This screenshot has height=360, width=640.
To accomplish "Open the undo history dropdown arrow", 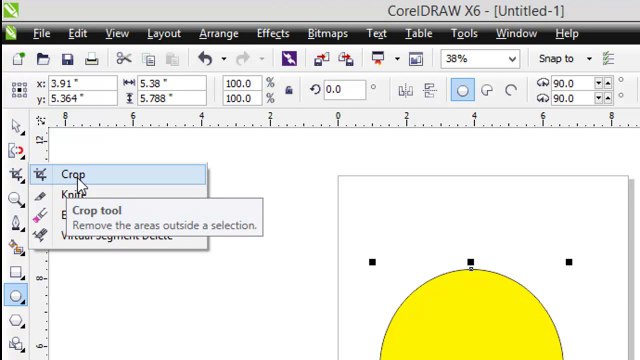I will (x=224, y=59).
